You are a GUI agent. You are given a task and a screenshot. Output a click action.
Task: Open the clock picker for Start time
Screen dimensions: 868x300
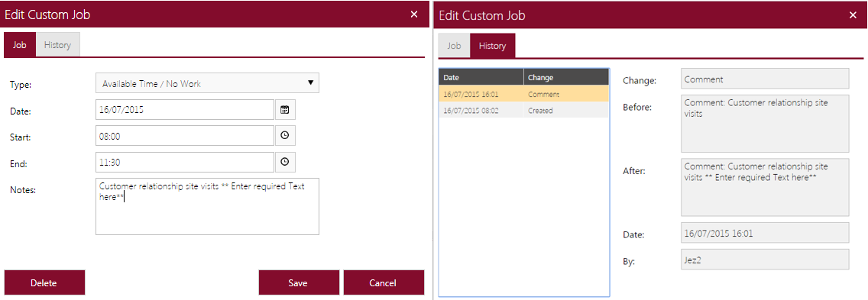[x=285, y=136]
